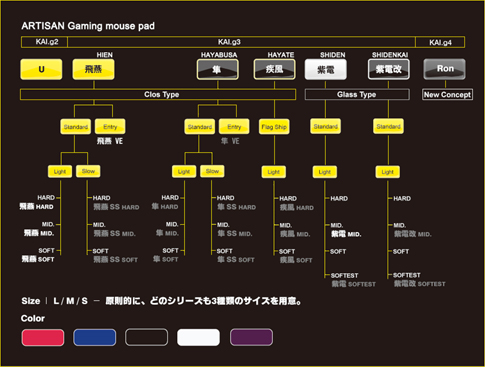Click the Flag Ship box
Screen dimensions: 485x367
click(x=274, y=127)
